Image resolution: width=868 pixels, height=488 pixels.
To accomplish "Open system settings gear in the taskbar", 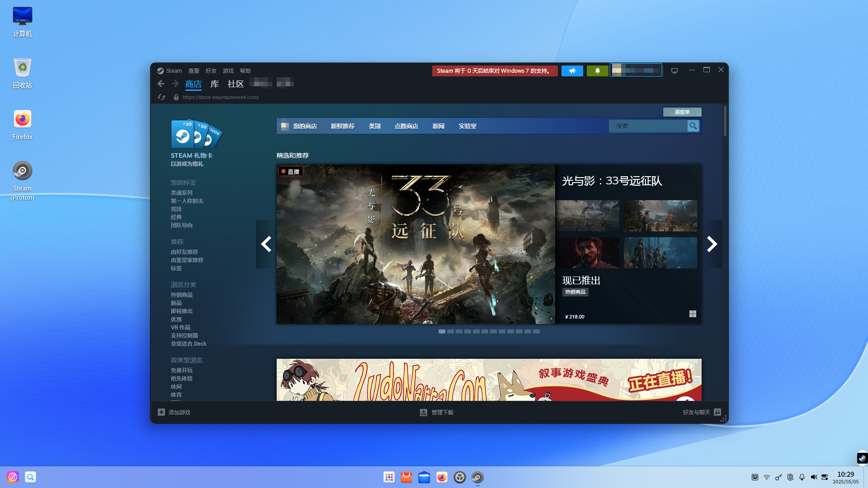I will (x=460, y=477).
